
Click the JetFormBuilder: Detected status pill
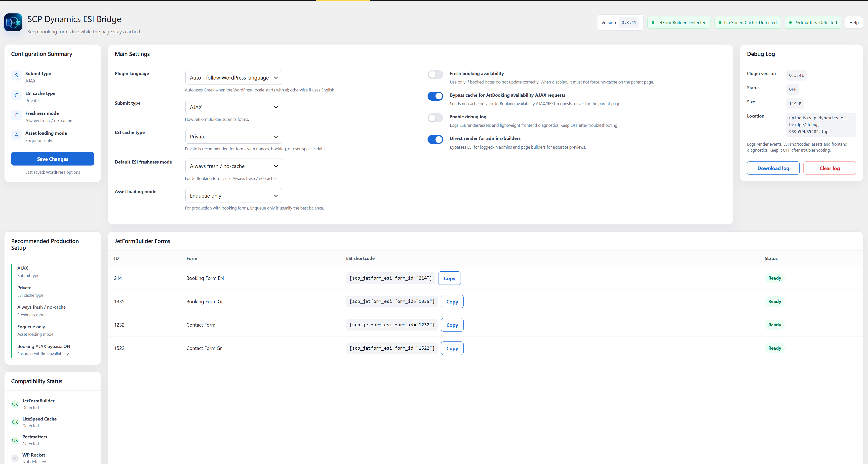tap(679, 23)
